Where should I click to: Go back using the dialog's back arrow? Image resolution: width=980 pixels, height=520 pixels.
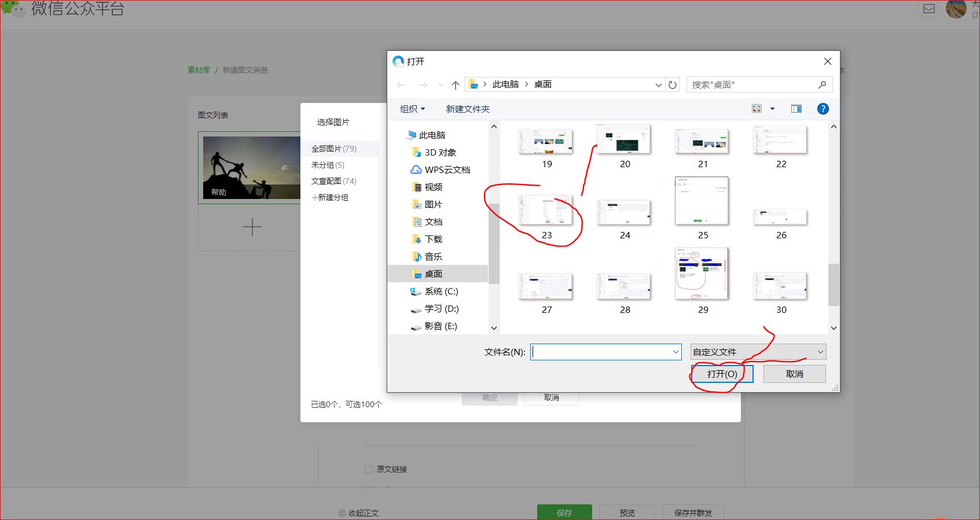[401, 85]
